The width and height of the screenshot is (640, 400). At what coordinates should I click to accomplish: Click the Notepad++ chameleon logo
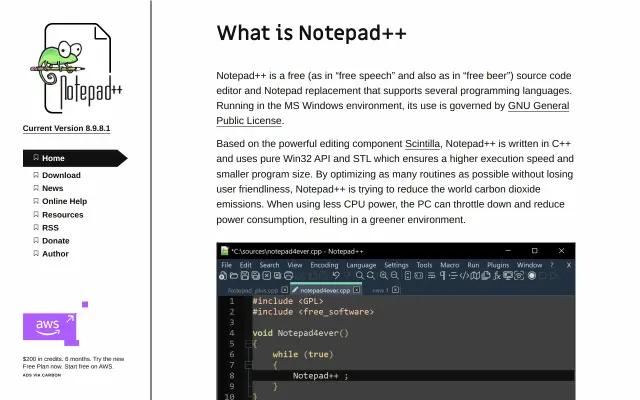click(76, 68)
